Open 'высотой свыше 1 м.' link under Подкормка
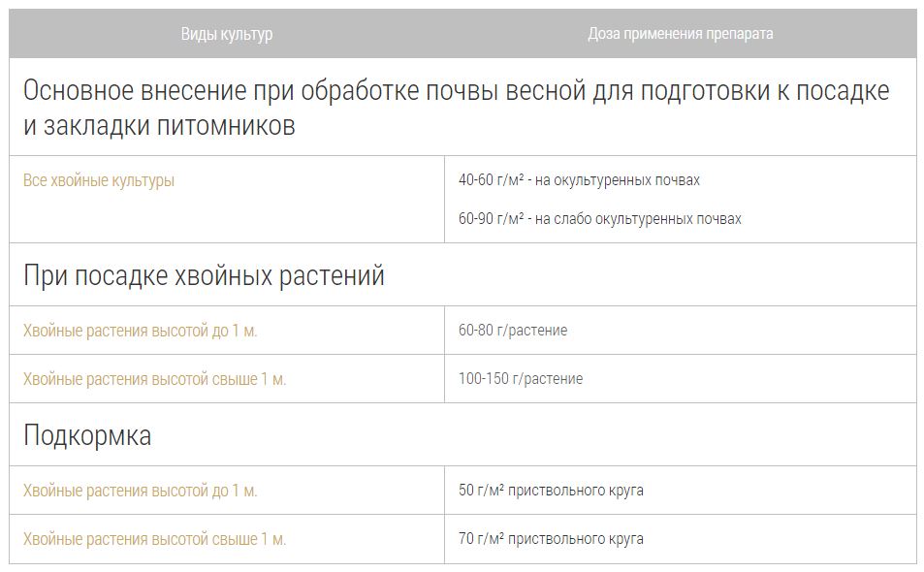 (155, 539)
